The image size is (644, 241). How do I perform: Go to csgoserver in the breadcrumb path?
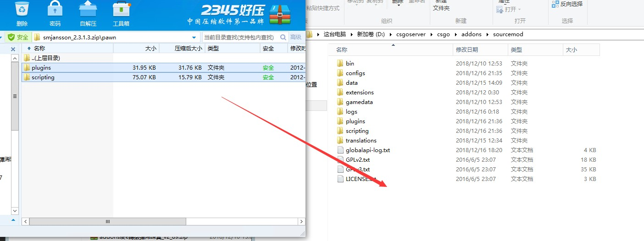pos(413,34)
